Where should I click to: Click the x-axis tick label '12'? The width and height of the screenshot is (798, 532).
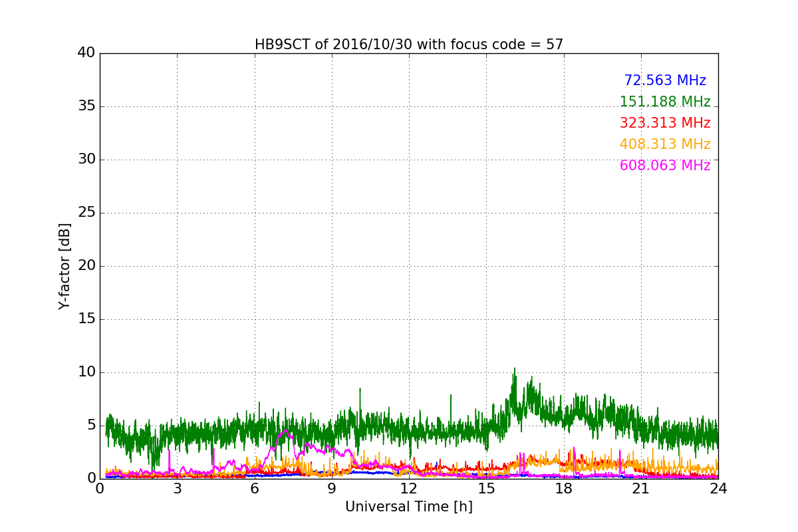[x=409, y=489]
